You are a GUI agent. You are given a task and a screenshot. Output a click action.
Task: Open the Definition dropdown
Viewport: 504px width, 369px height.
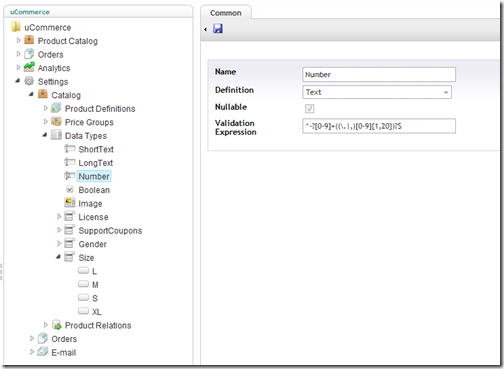tap(377, 92)
